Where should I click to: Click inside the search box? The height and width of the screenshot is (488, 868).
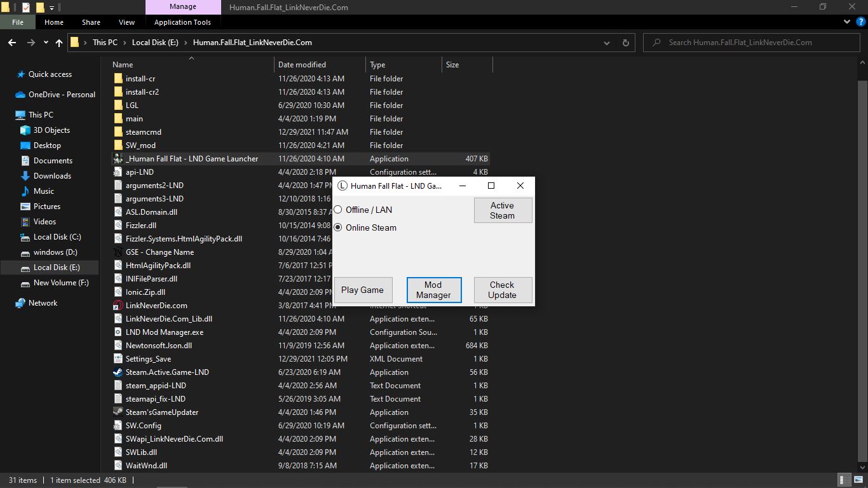pos(750,43)
